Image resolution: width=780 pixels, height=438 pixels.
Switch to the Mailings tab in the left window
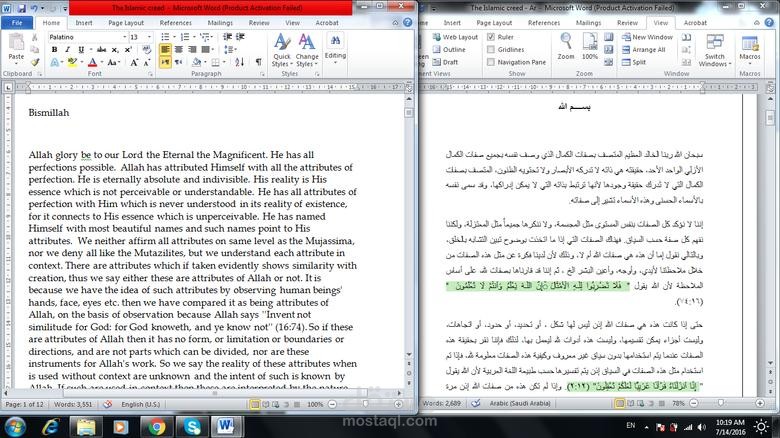coord(220,22)
